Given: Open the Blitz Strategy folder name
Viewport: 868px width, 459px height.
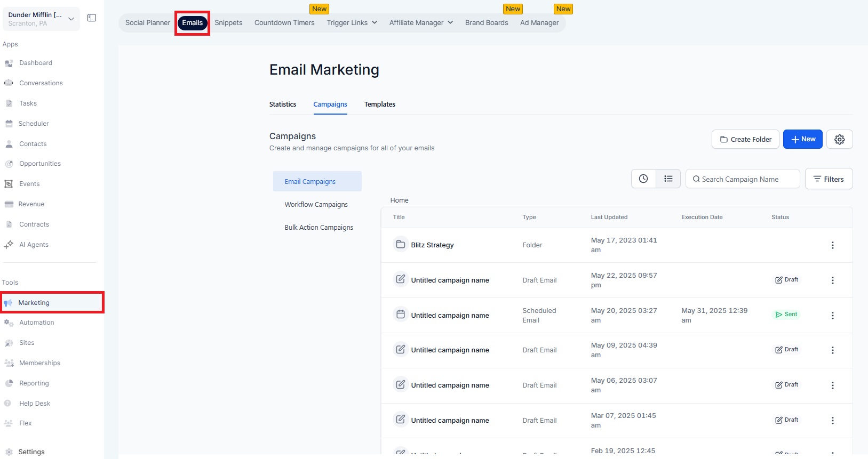Looking at the screenshot, I should point(432,245).
